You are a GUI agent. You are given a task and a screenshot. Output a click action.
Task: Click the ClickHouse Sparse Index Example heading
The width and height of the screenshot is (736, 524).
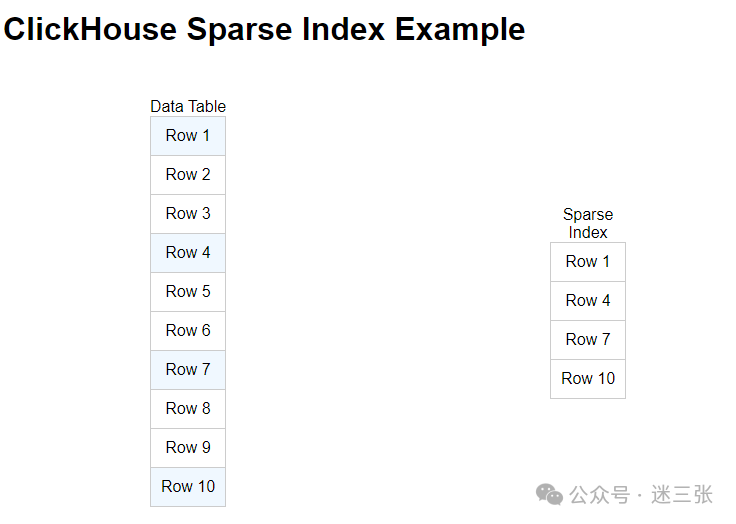(x=264, y=29)
